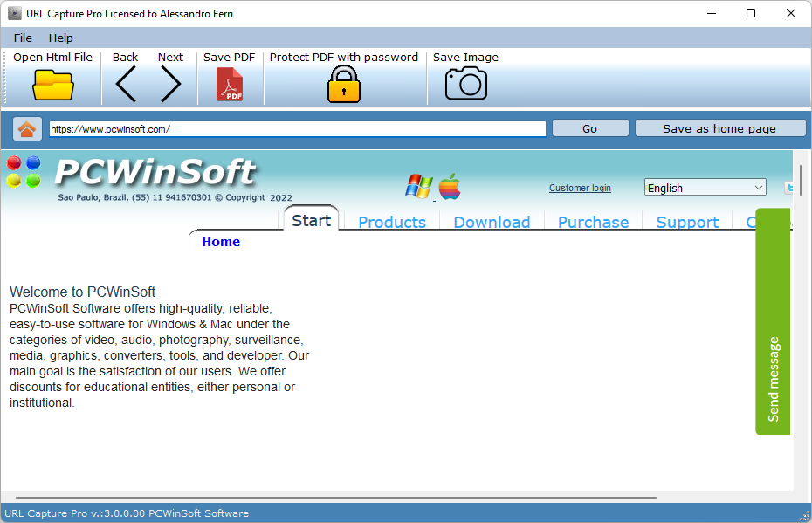Open the Download tab
This screenshot has width=812, height=523.
[492, 222]
